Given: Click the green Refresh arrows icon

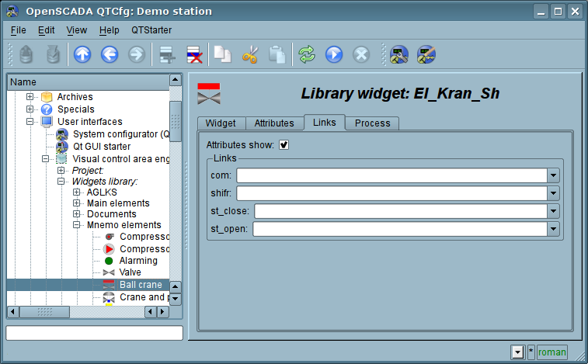Looking at the screenshot, I should coord(308,54).
